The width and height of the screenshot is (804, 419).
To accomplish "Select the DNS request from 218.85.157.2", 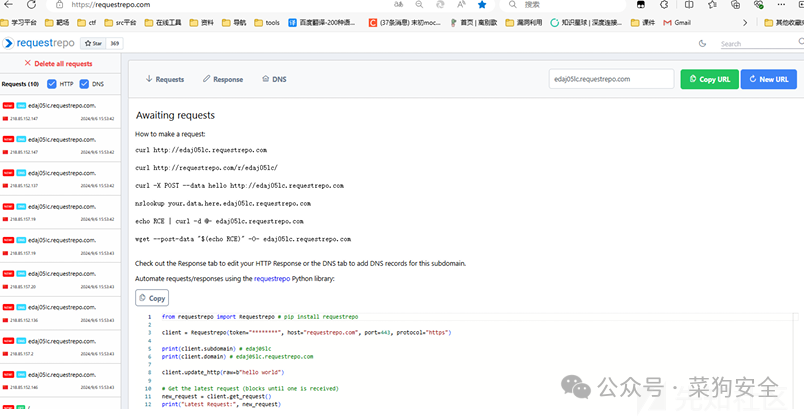I will (60, 347).
